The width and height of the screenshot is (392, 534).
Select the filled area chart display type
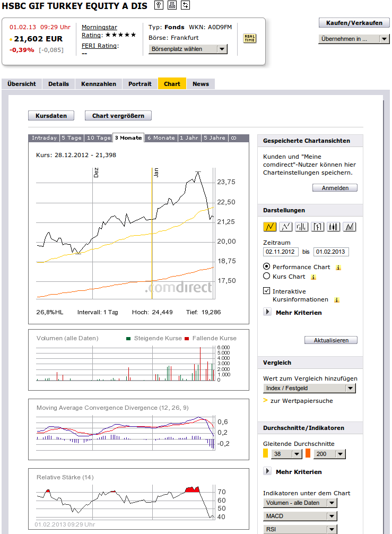tap(350, 227)
